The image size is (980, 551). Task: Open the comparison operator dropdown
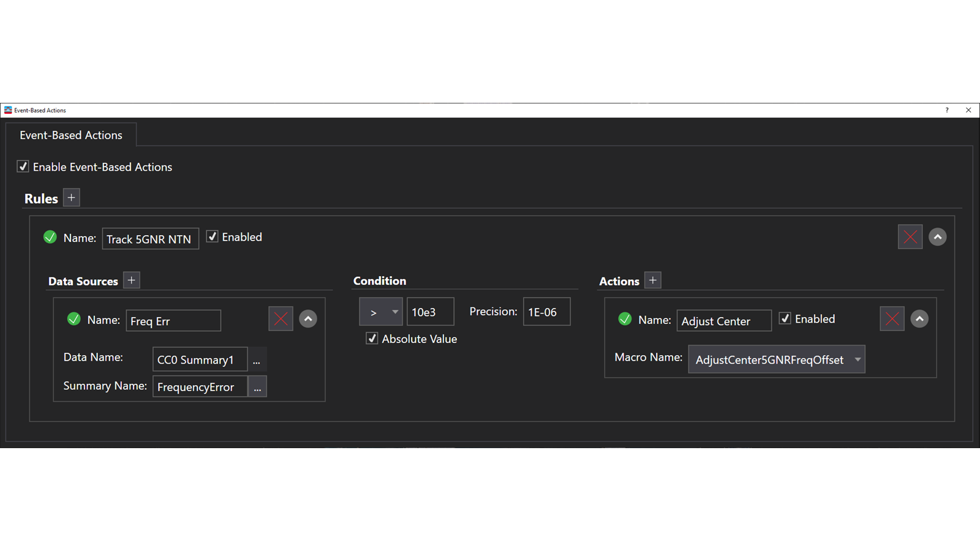pyautogui.click(x=380, y=311)
